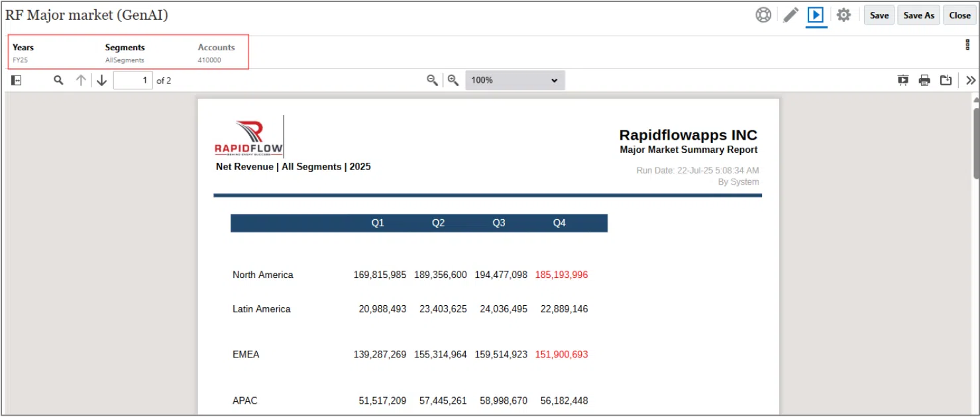This screenshot has width=980, height=417.
Task: Click the Save As button
Action: tap(918, 15)
